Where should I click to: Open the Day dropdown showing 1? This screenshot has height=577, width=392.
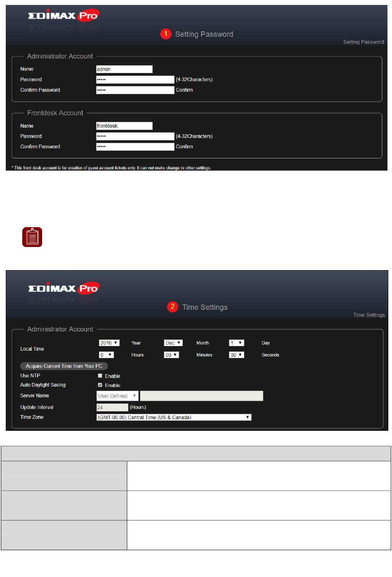click(237, 343)
